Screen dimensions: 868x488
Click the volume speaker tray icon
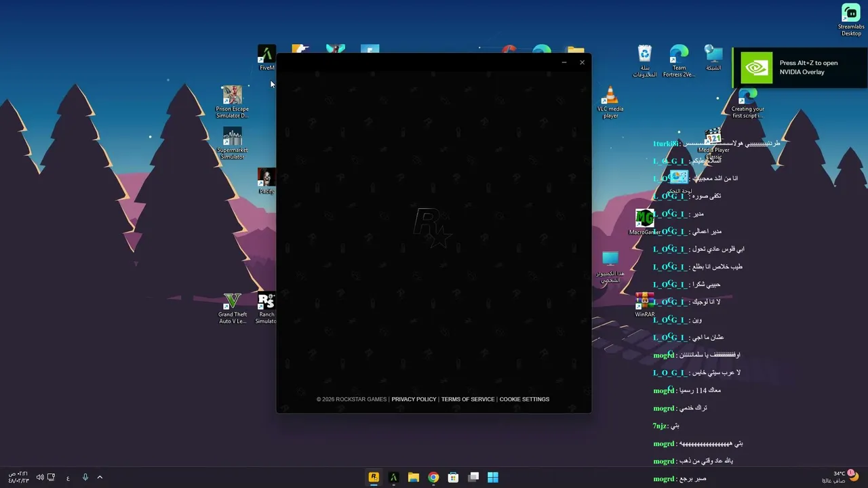(40, 477)
